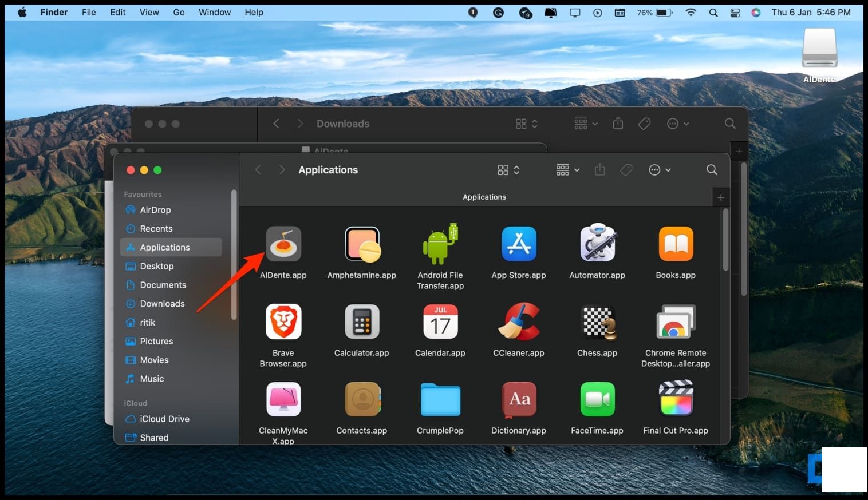Open the File menu
The height and width of the screenshot is (500, 868).
[89, 12]
